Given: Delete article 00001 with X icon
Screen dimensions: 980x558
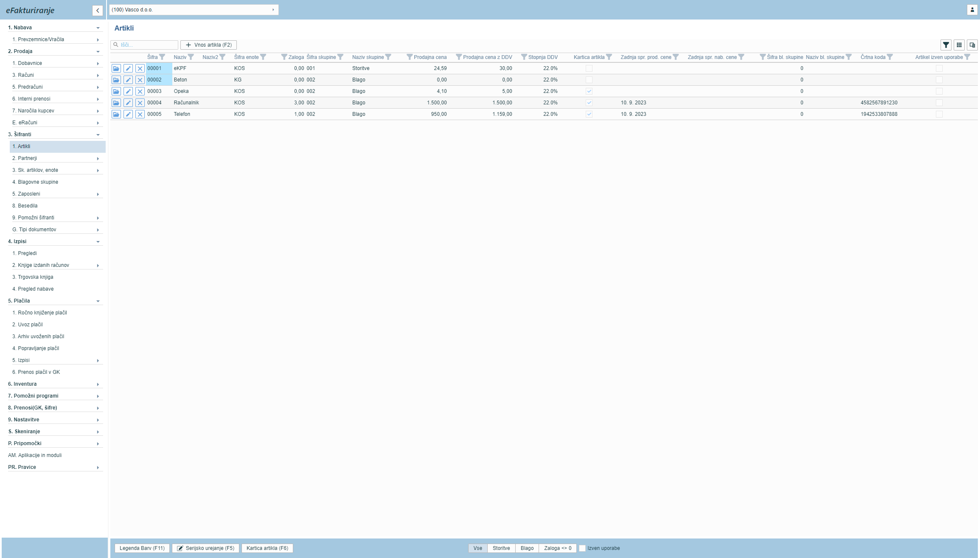Looking at the screenshot, I should pos(140,68).
